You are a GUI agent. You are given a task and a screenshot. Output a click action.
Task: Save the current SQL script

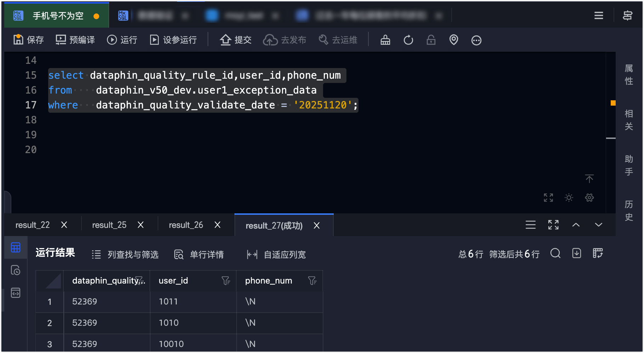(x=28, y=40)
